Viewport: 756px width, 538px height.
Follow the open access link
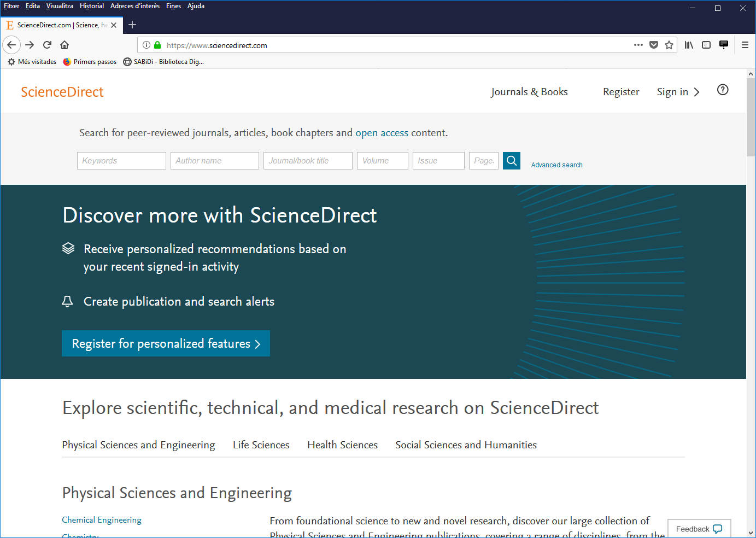click(382, 133)
